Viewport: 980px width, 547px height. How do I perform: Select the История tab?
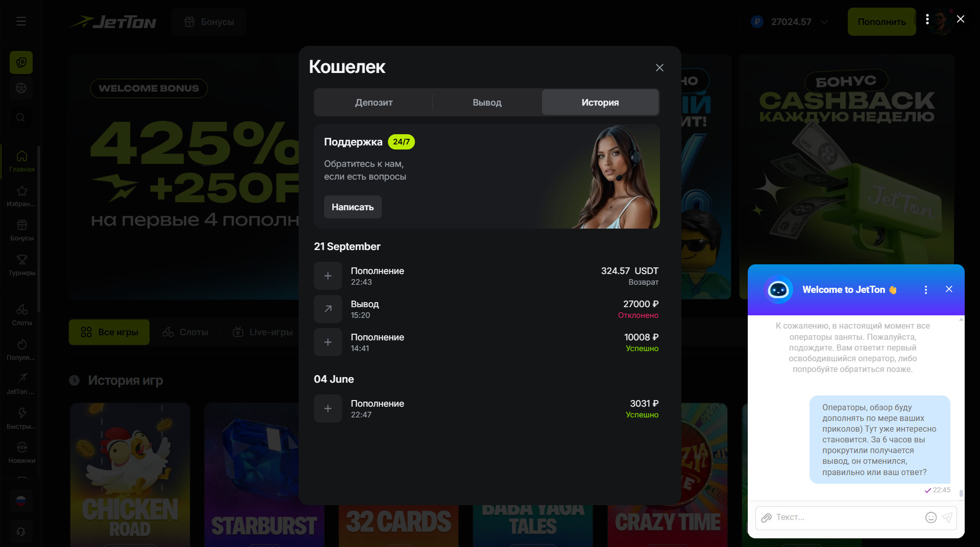pos(600,103)
